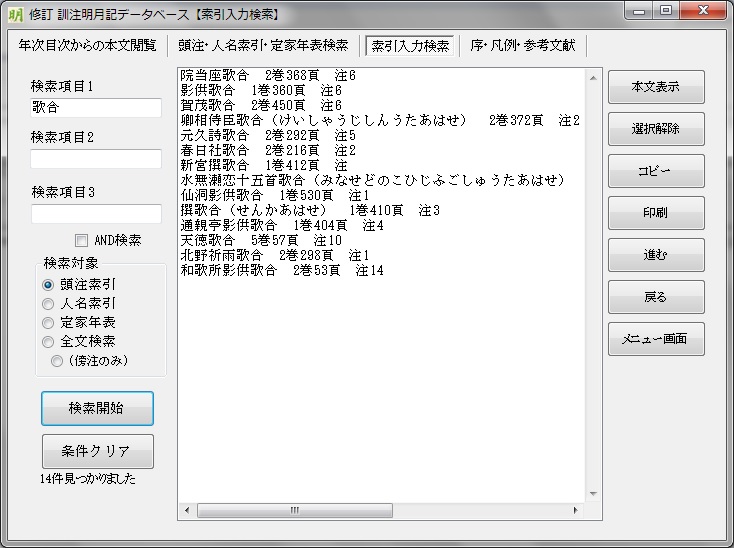This screenshot has width=734, height=548.
Task: Go back with 戻る button
Action: click(x=656, y=297)
